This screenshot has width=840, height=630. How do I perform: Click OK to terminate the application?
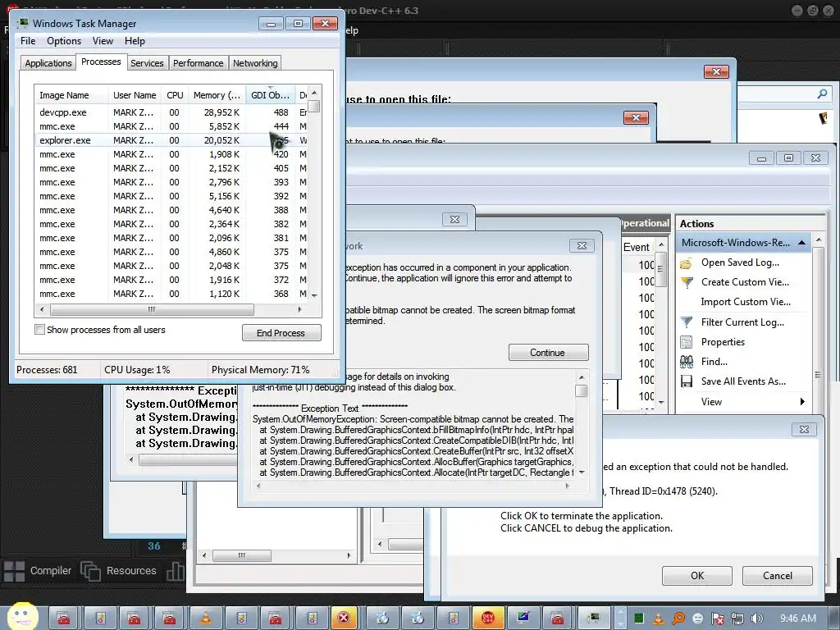pos(697,575)
